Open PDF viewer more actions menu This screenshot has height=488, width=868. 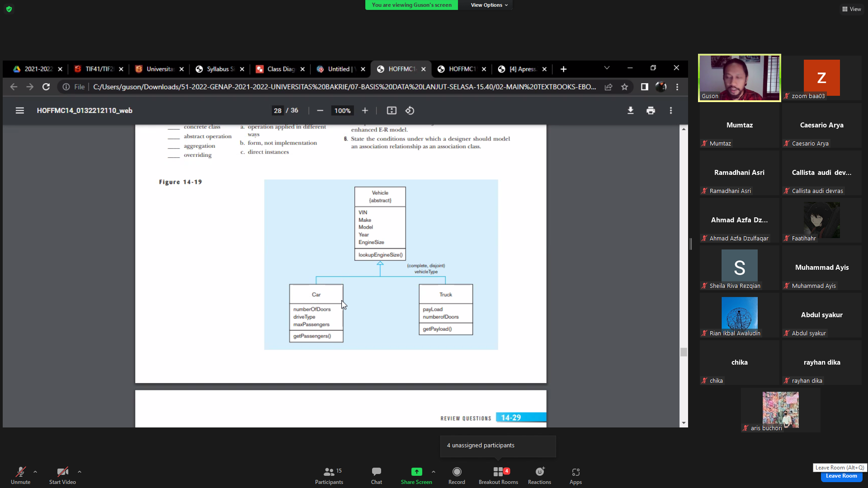tap(671, 111)
